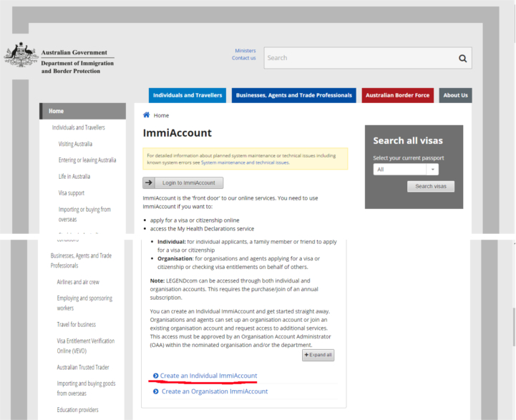
Task: Open Visiting Australia sidebar link
Action: pos(75,144)
